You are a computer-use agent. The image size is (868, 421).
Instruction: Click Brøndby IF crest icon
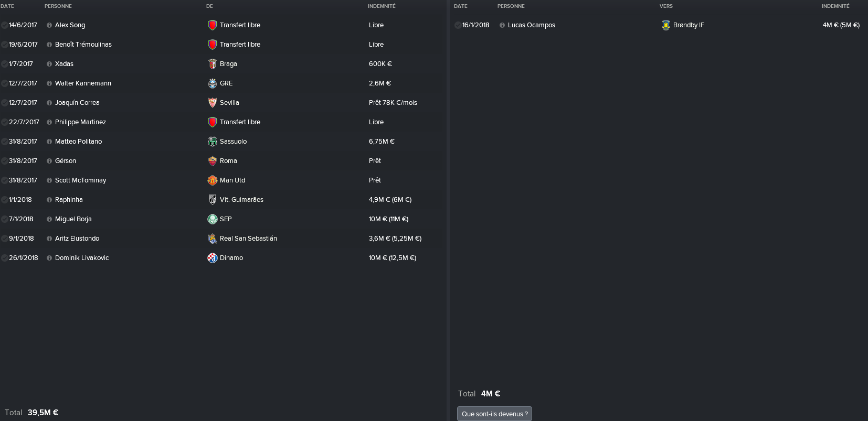pyautogui.click(x=666, y=25)
